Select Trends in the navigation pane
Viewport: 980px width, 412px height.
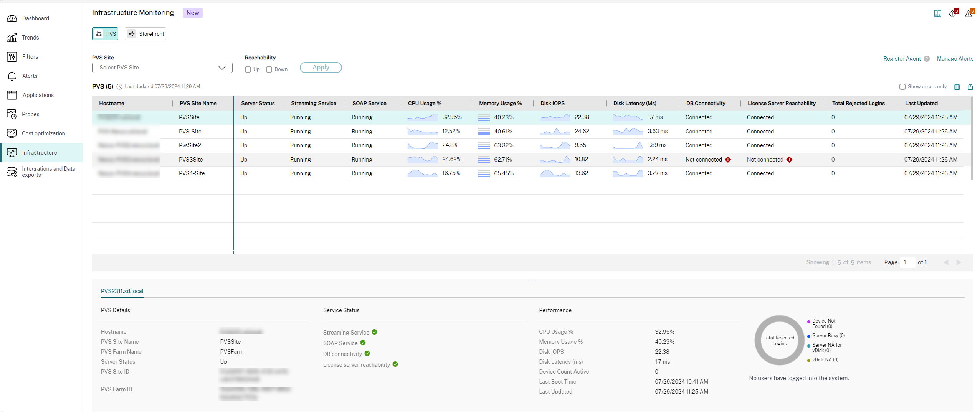(30, 37)
